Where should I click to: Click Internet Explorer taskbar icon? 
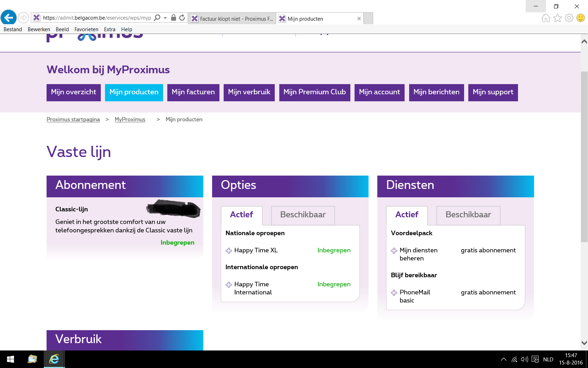click(54, 359)
